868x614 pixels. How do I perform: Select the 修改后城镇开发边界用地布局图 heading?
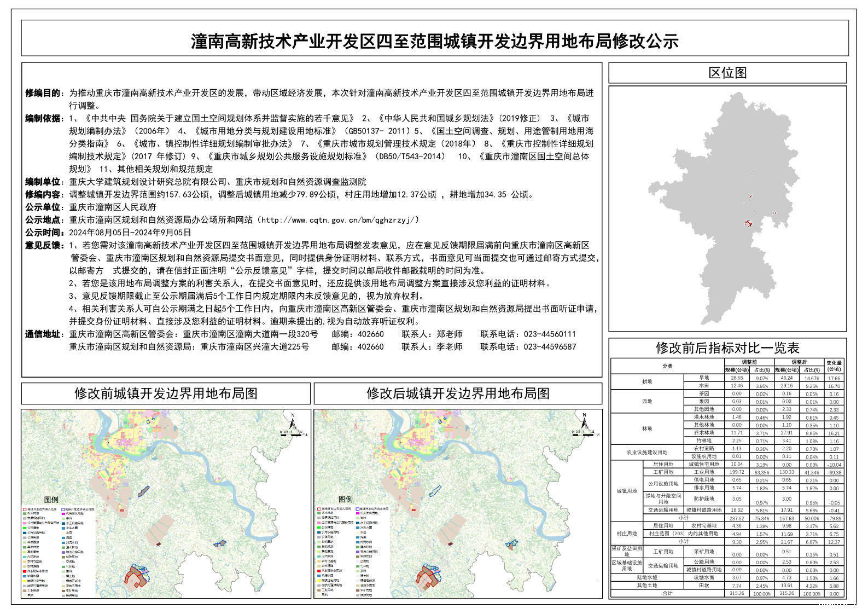[458, 393]
